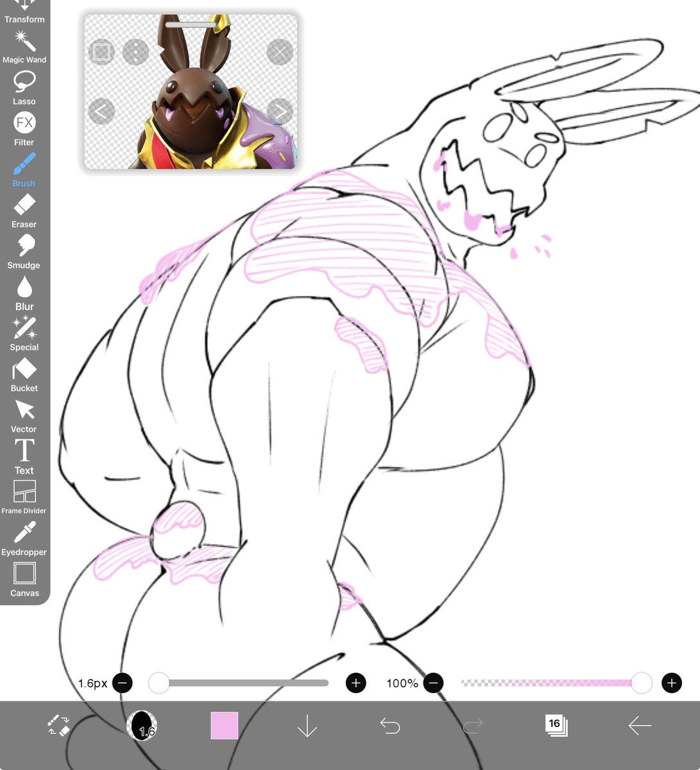Tap the reference window top grab handle
Viewport: 700px width, 770px height.
click(191, 25)
